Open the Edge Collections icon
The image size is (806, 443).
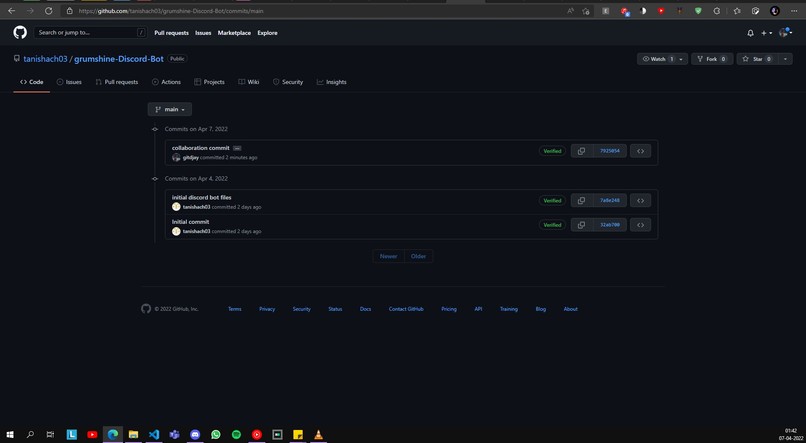[756, 11]
